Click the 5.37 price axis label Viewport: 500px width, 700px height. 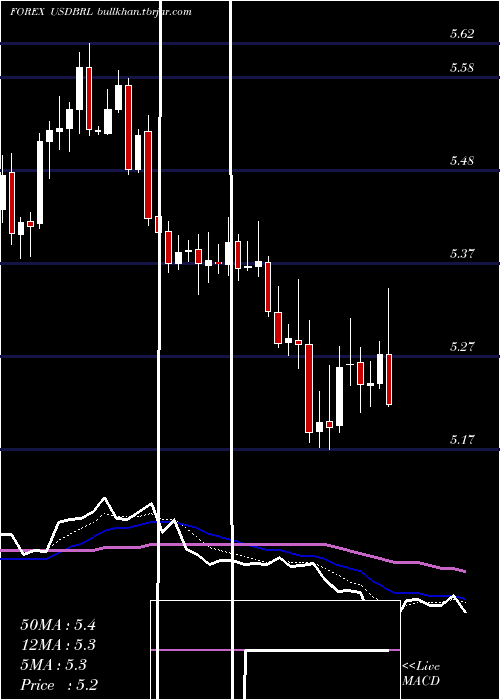pyautogui.click(x=462, y=254)
